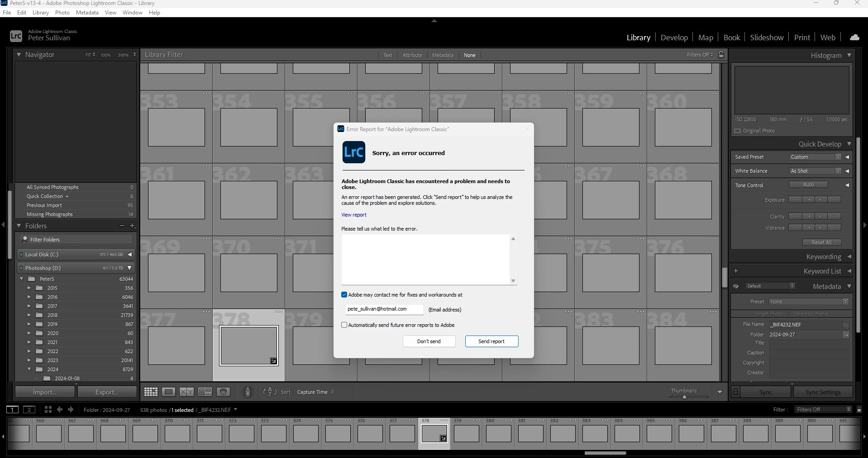Click Send report button
Screen dimensions: 868x458
491,341
